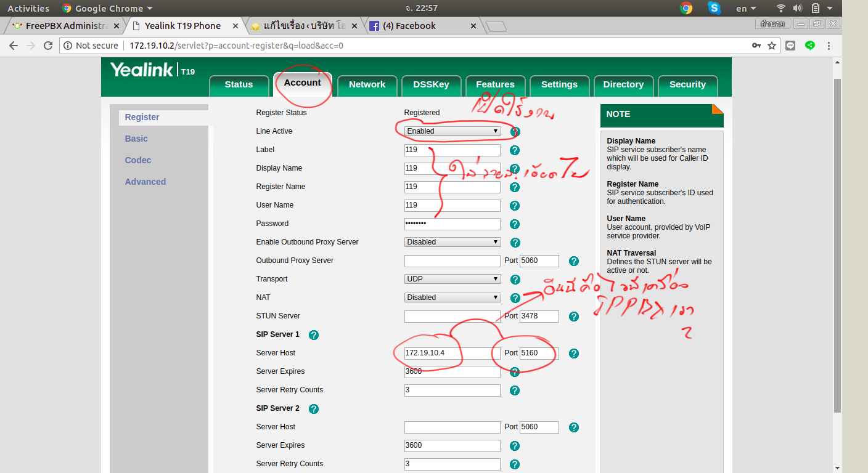Open help icon for Transport
This screenshot has height=473, width=868.
click(x=515, y=280)
